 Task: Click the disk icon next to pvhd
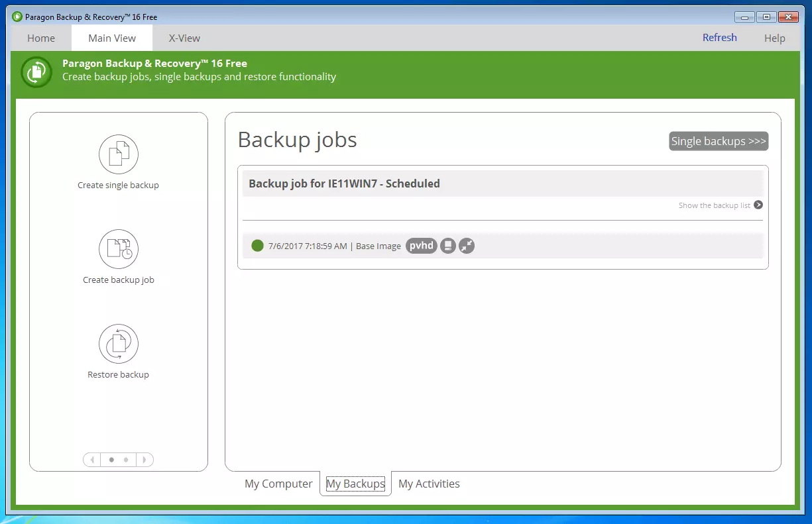tap(448, 246)
